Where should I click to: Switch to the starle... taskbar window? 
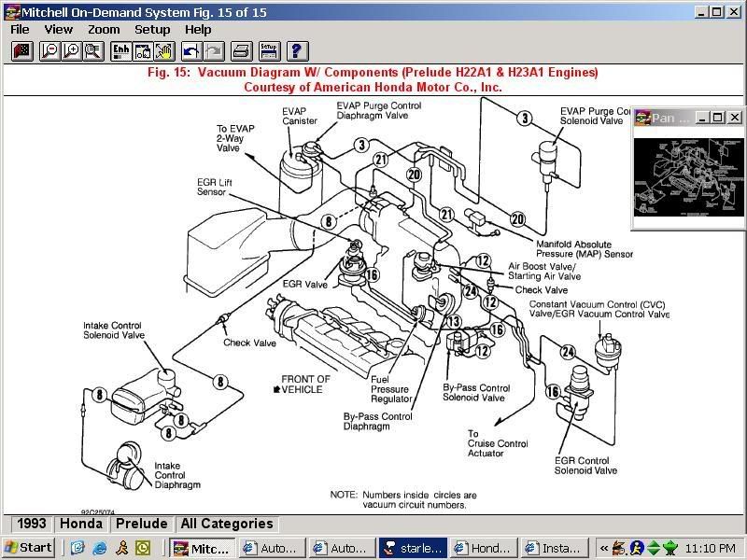[413, 548]
